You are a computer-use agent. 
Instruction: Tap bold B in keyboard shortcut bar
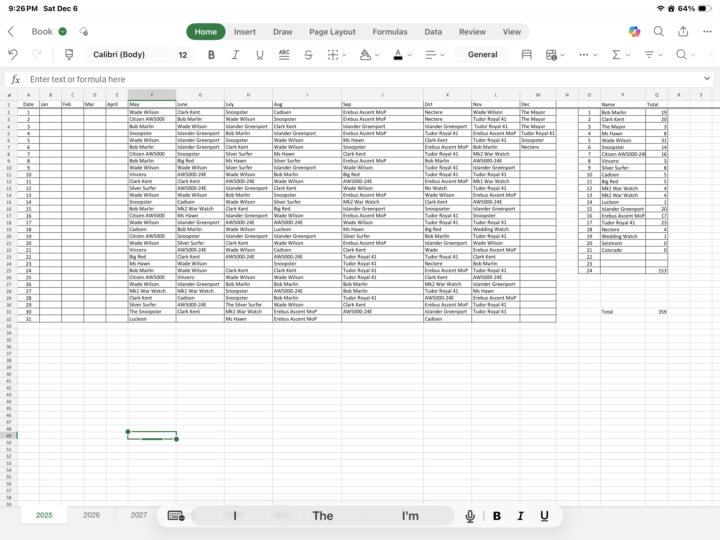[497, 516]
